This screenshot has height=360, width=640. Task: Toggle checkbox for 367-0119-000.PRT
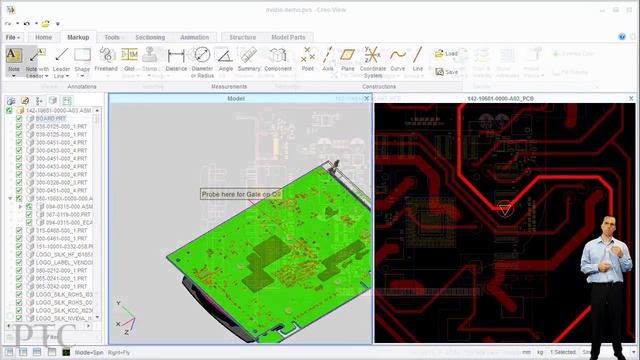coord(29,214)
